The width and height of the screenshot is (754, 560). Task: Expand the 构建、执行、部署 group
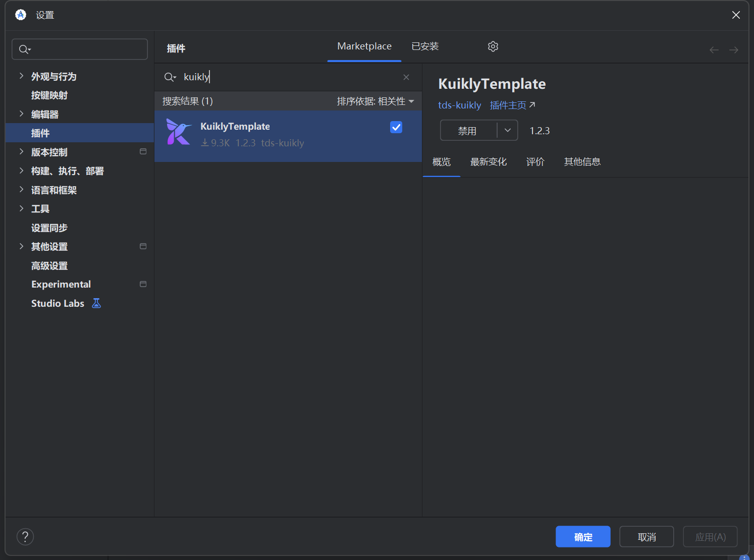point(21,171)
